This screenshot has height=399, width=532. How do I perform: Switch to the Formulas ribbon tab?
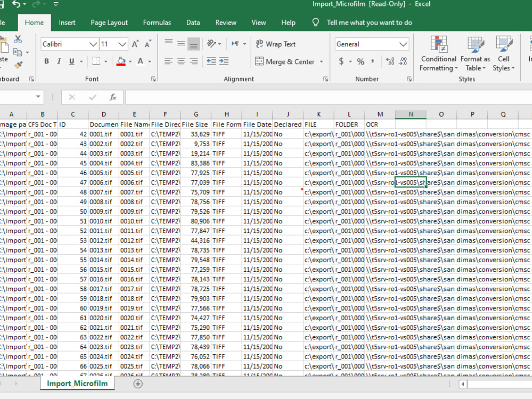(x=156, y=22)
